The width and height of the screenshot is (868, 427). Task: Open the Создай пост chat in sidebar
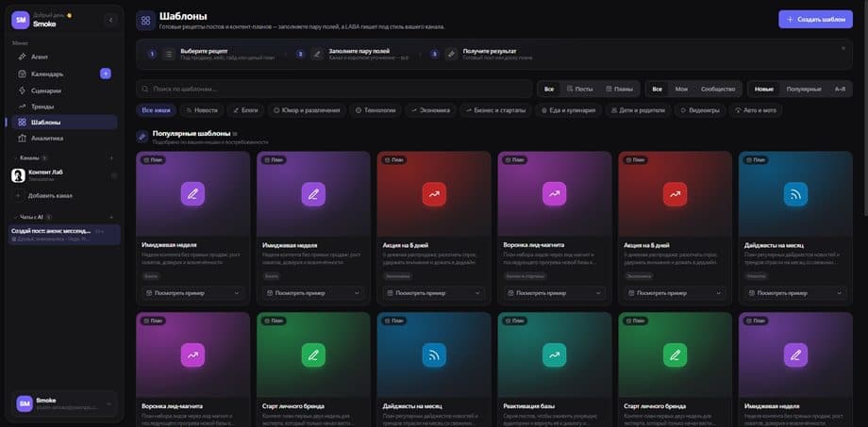click(64, 235)
